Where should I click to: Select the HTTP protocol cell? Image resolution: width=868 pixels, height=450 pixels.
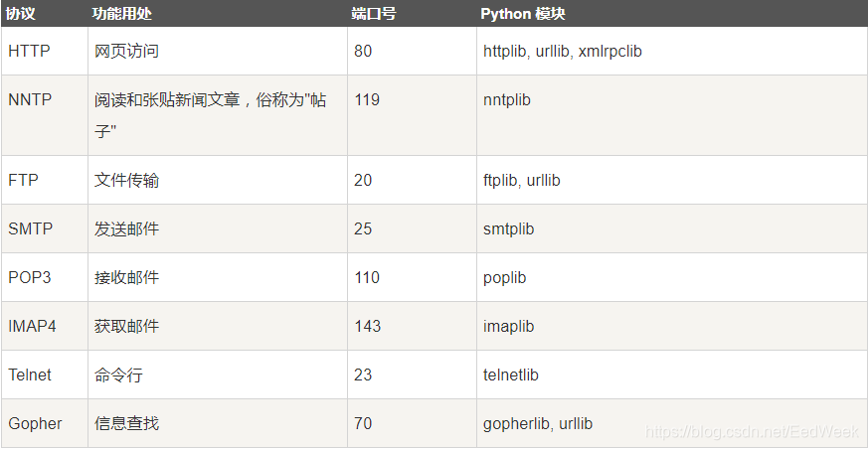tap(45, 51)
